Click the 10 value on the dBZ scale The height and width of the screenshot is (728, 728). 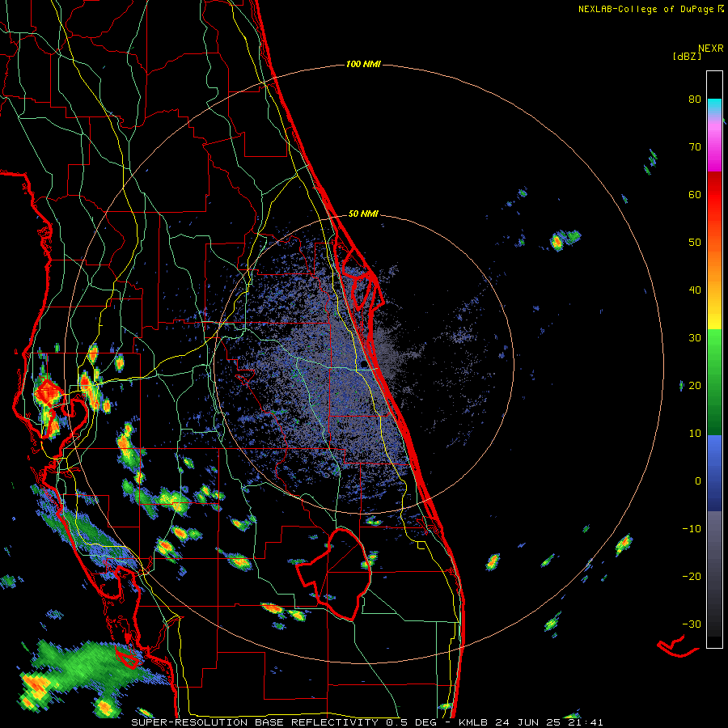point(695,434)
